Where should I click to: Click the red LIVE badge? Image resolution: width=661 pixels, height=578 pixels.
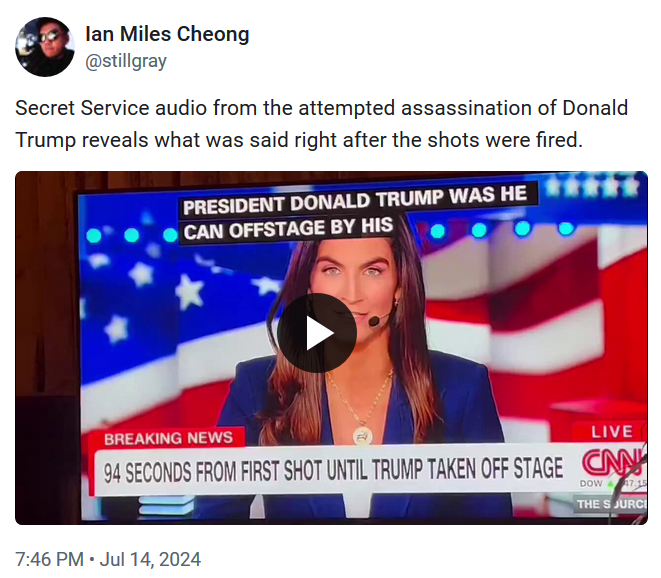(612, 432)
